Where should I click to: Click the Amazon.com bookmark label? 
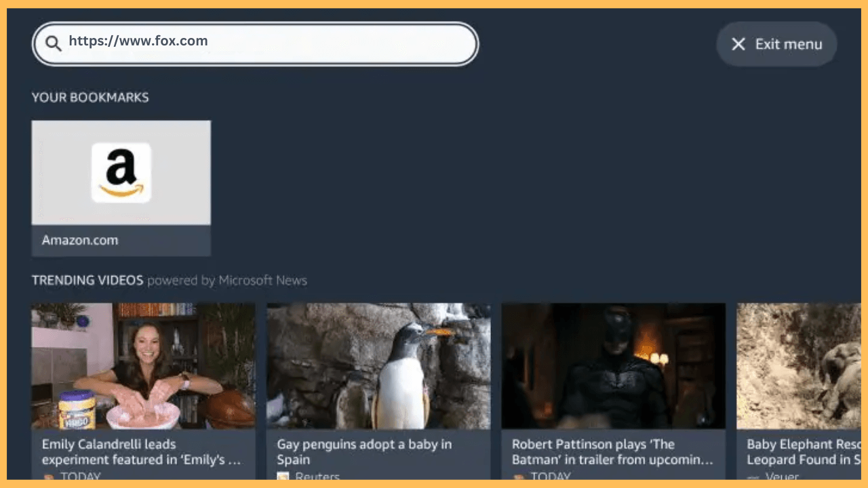point(79,240)
